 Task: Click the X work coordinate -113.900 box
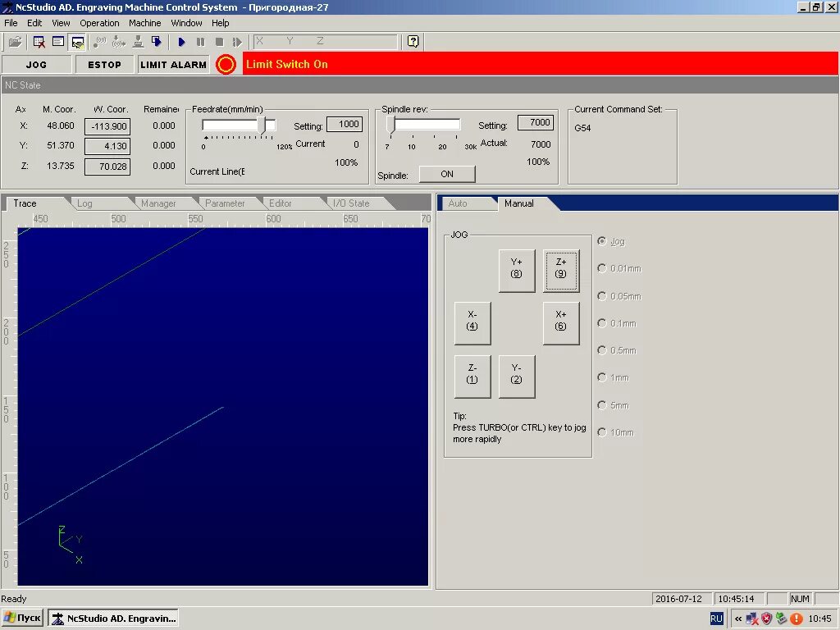(107, 126)
